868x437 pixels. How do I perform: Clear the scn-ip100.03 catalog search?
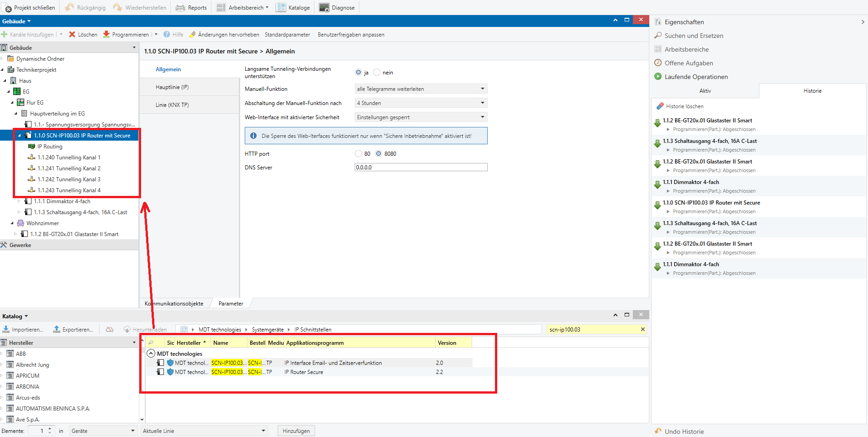[643, 329]
